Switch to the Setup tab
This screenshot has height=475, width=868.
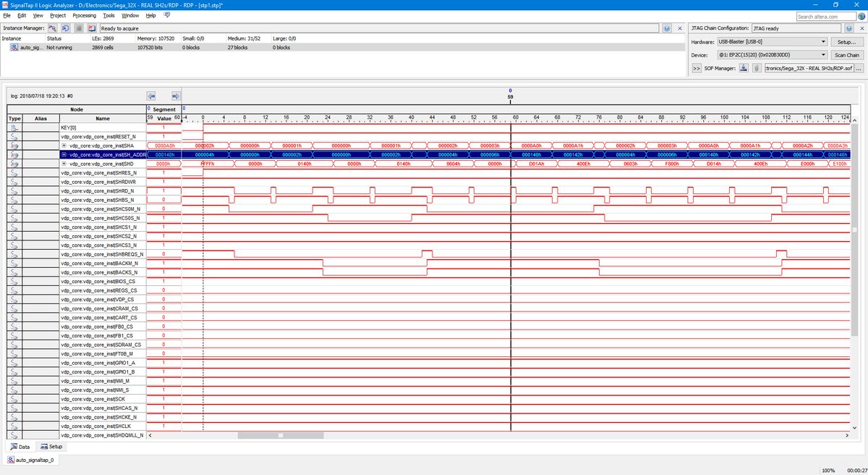pos(51,447)
